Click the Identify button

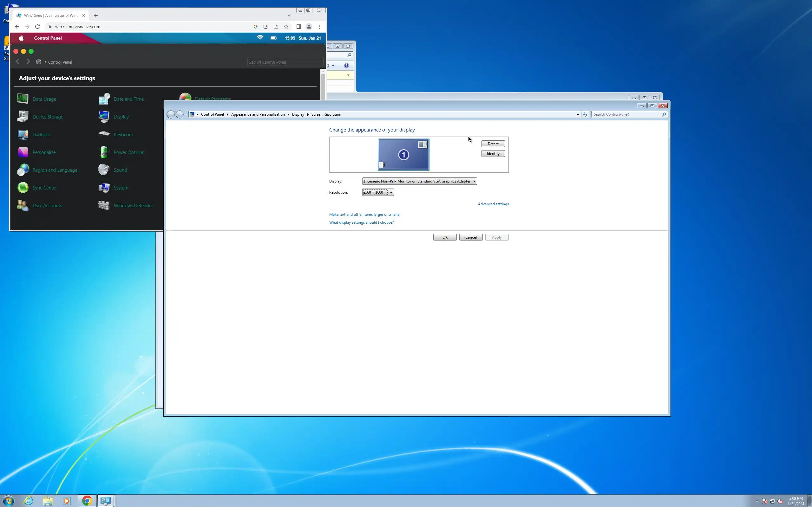click(x=493, y=154)
